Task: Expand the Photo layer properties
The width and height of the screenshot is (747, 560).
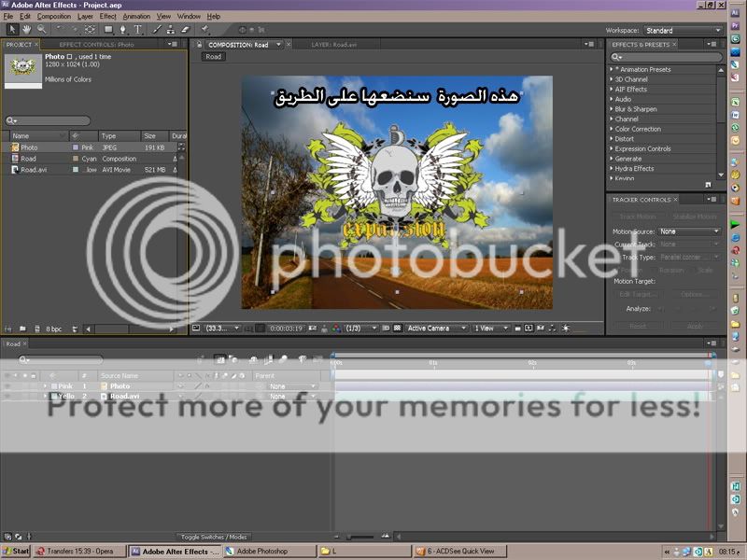Action: point(45,386)
